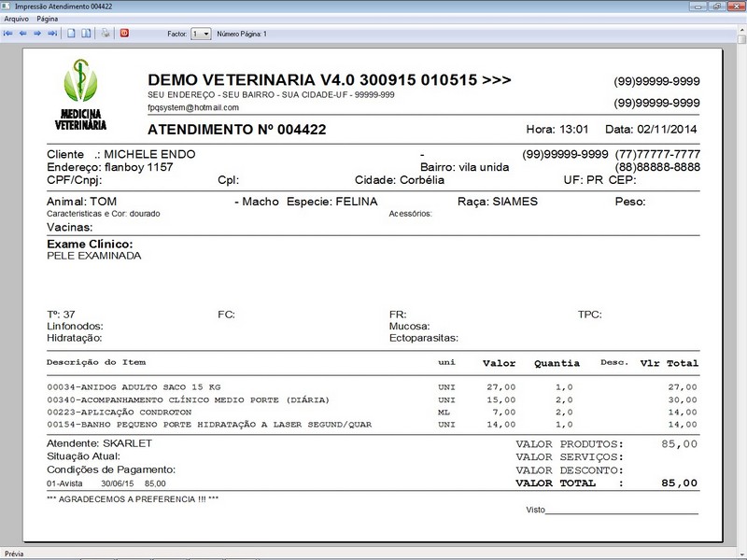Click AGRADECEMOS A PREFERENCIA message
The width and height of the screenshot is (747, 560).
click(133, 499)
